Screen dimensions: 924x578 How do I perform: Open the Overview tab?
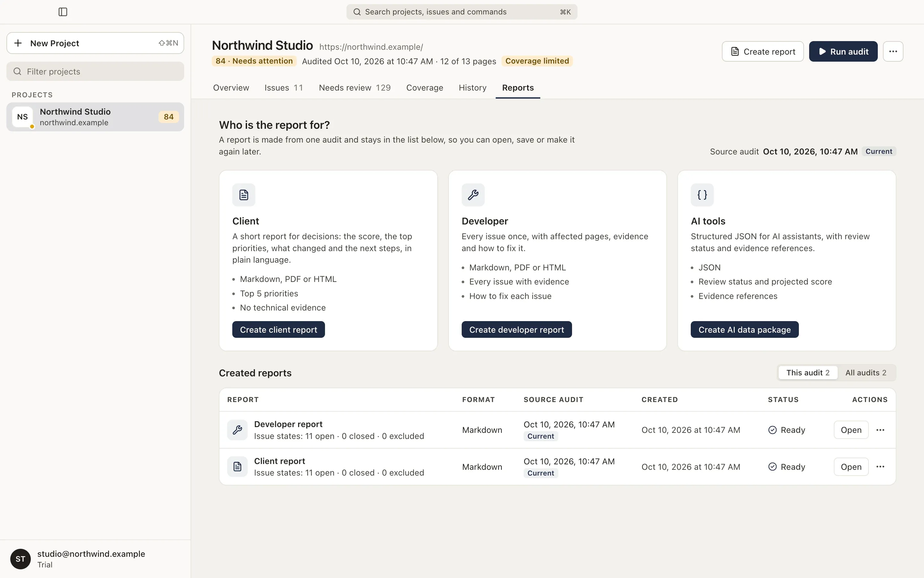(231, 88)
